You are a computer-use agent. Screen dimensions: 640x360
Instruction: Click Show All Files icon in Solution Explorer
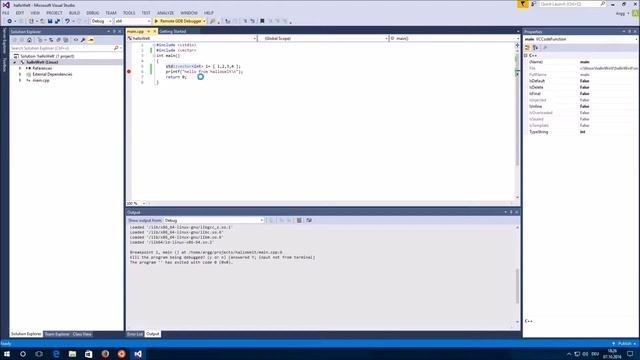tap(66, 40)
